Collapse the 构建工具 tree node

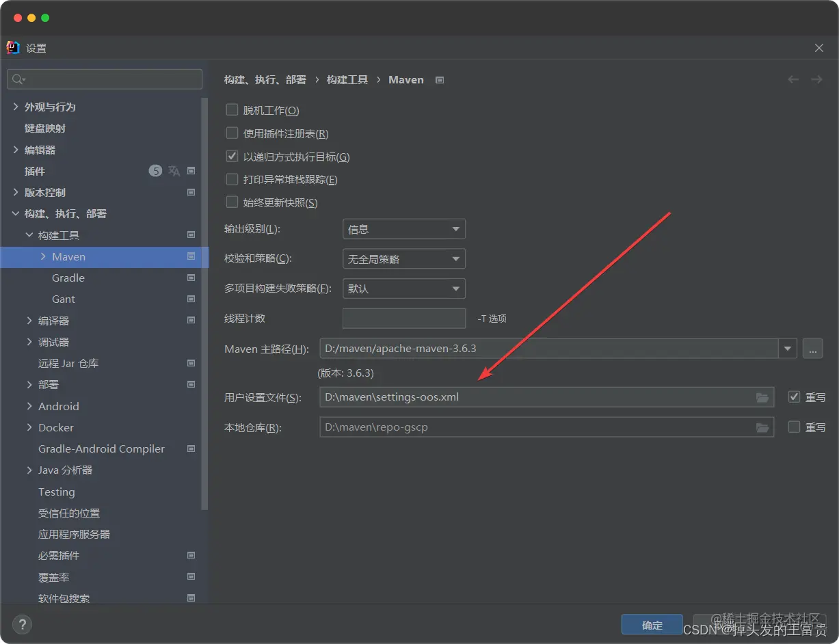[x=29, y=235]
